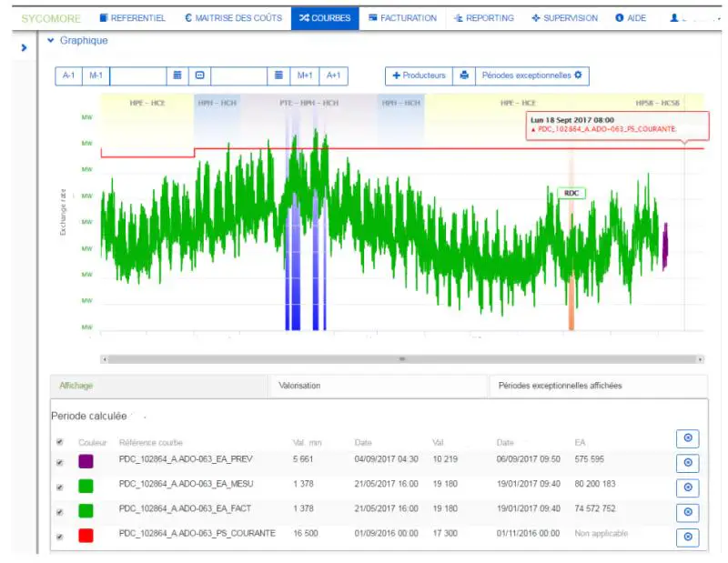This screenshot has width=728, height=563.
Task: Switch to the Affichage tab
Action: point(158,386)
